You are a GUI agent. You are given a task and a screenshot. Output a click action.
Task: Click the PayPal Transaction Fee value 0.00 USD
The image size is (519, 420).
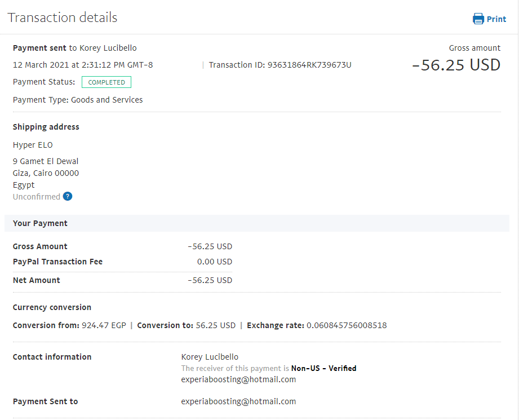tap(215, 262)
